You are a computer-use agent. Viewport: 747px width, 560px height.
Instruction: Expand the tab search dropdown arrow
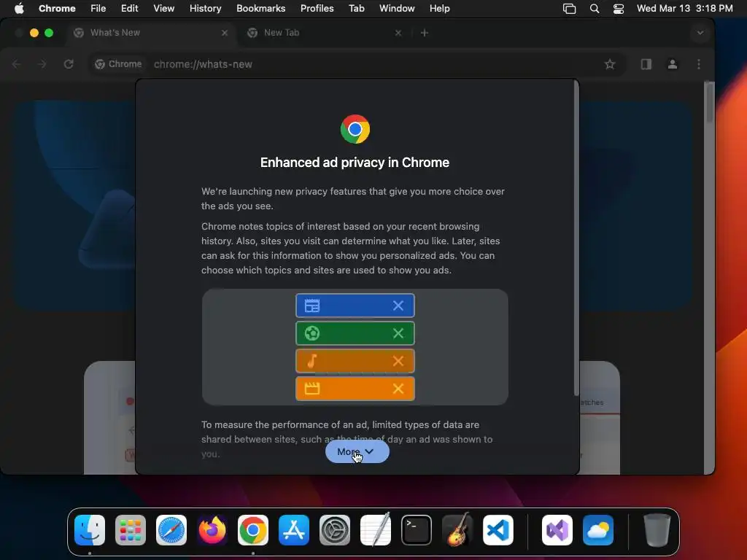click(x=700, y=33)
